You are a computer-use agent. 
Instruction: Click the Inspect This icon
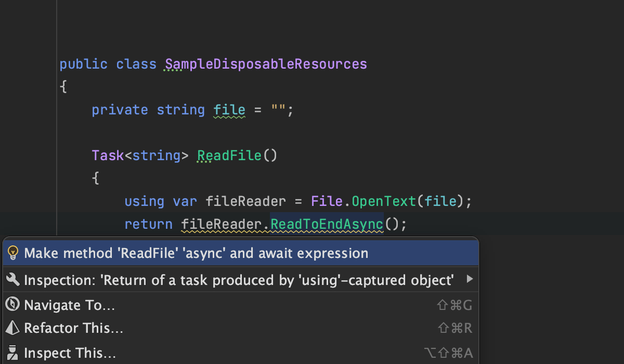13,353
